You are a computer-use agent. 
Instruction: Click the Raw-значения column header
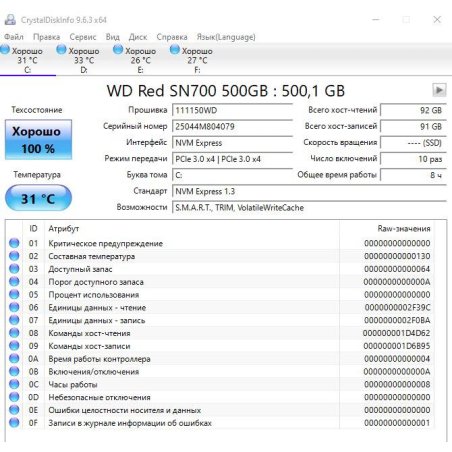pyautogui.click(x=387, y=229)
